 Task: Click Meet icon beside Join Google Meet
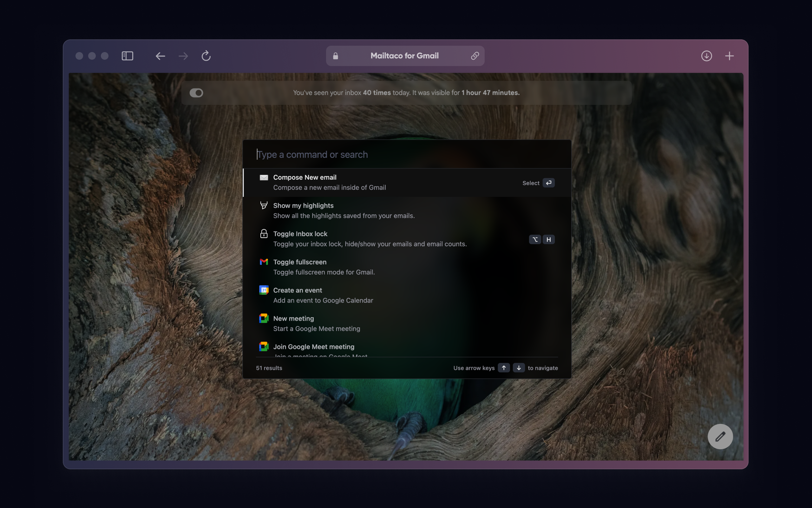pos(264,346)
